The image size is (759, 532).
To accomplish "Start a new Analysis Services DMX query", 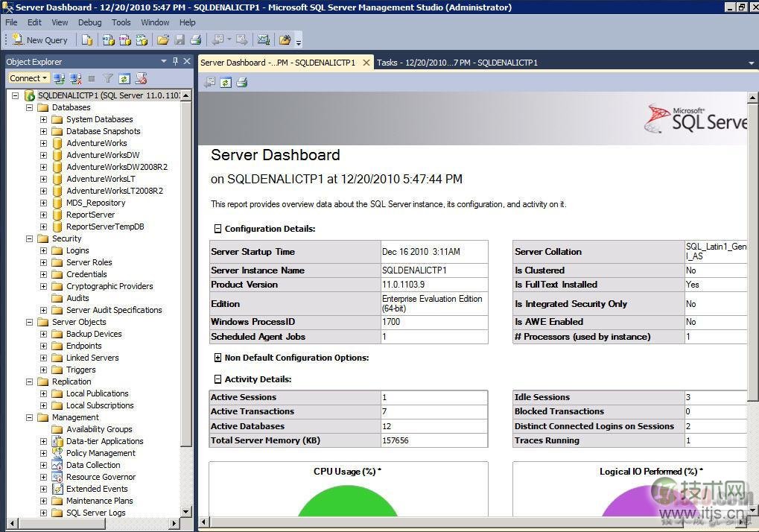I will click(x=125, y=40).
